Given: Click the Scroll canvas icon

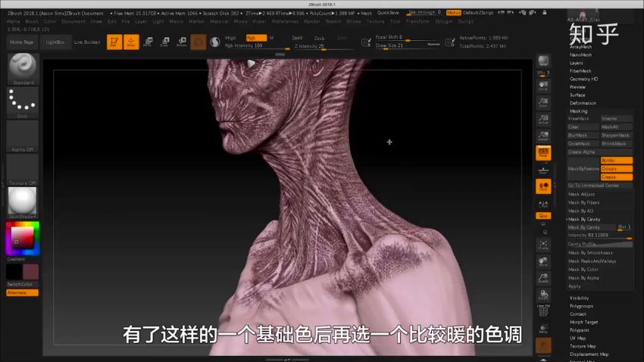Looking at the screenshot, I should (x=543, y=86).
